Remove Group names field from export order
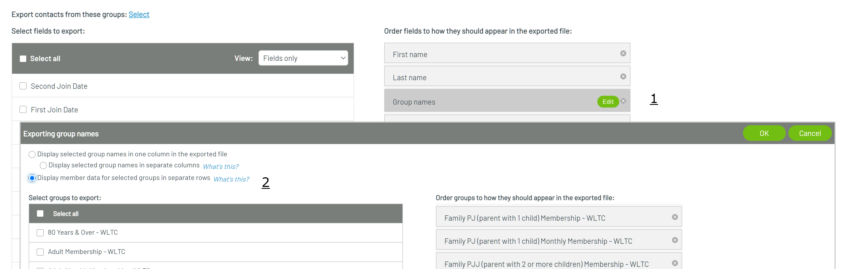Image resolution: width=868 pixels, height=269 pixels. pyautogui.click(x=623, y=101)
